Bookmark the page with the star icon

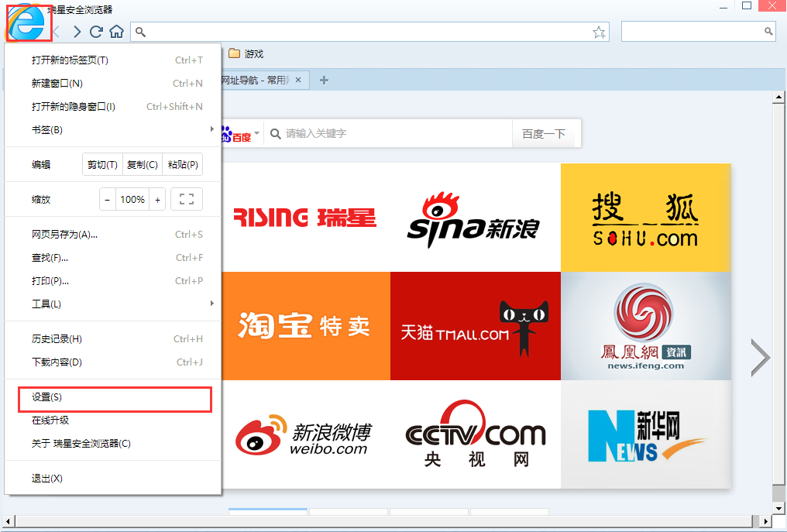tap(598, 32)
